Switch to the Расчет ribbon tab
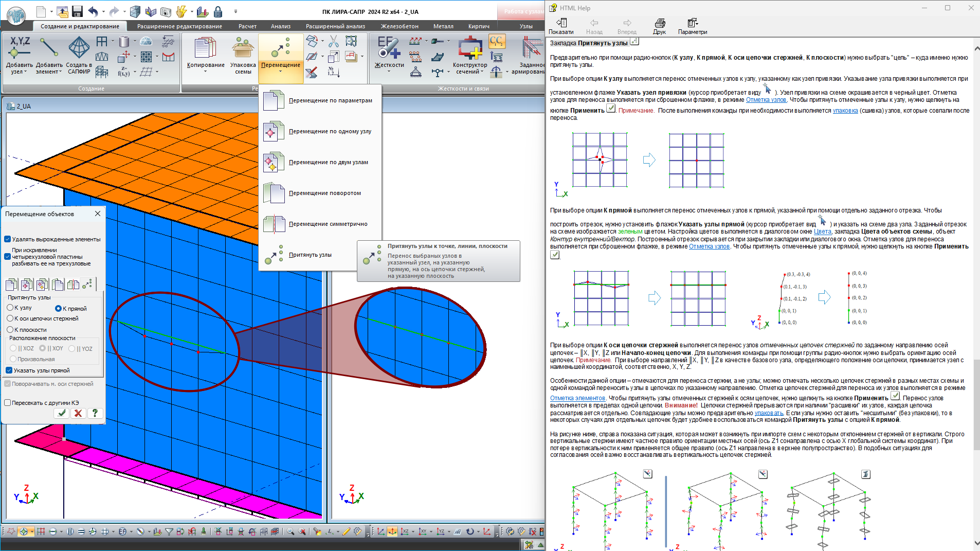The image size is (980, 551). point(247,26)
